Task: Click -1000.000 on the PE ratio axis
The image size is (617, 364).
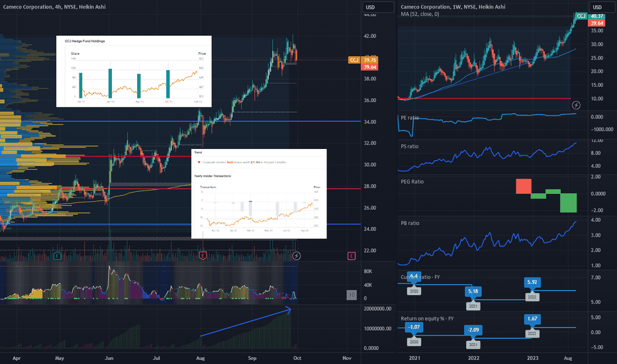Action: [x=602, y=129]
